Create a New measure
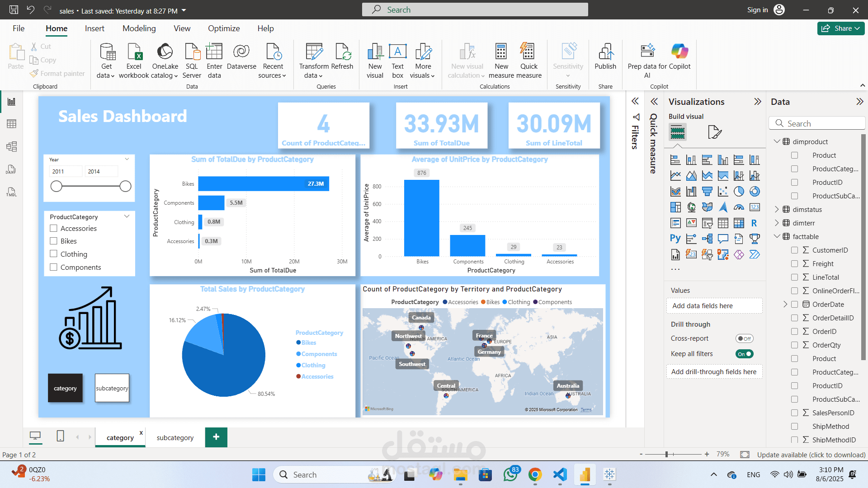 coord(501,61)
